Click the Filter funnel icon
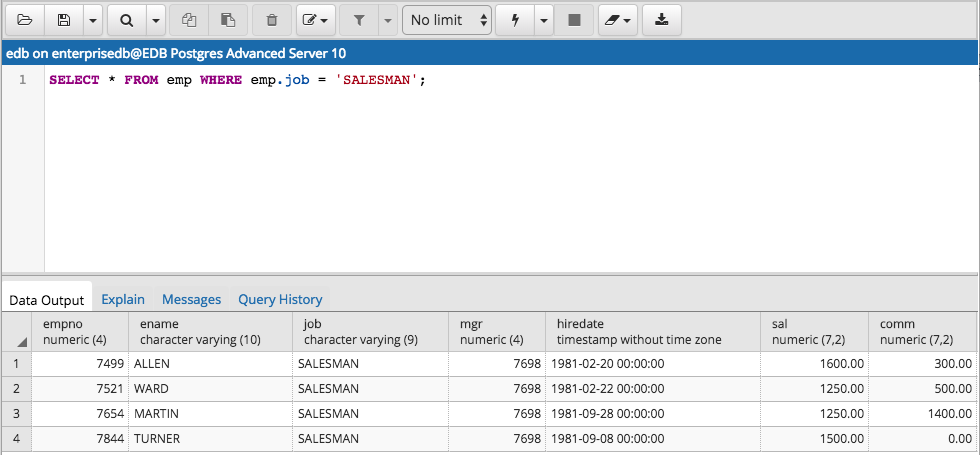This screenshot has width=980, height=455. [x=359, y=20]
